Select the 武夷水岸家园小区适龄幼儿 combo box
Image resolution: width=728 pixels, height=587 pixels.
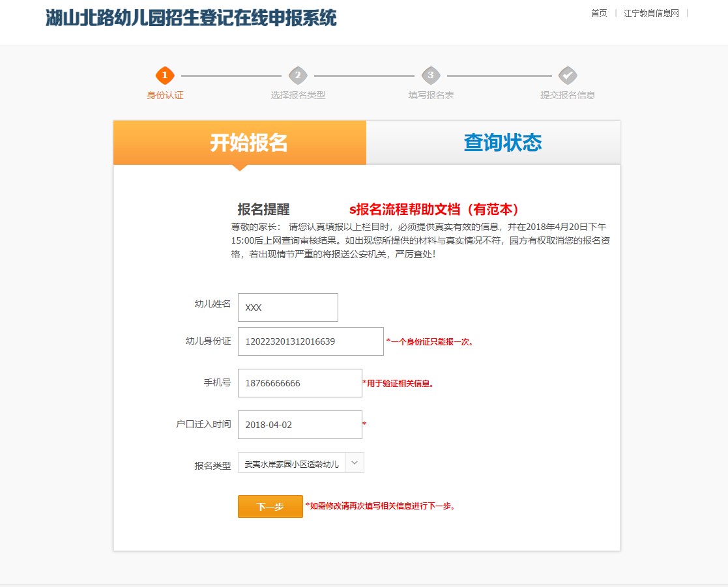pyautogui.click(x=291, y=463)
